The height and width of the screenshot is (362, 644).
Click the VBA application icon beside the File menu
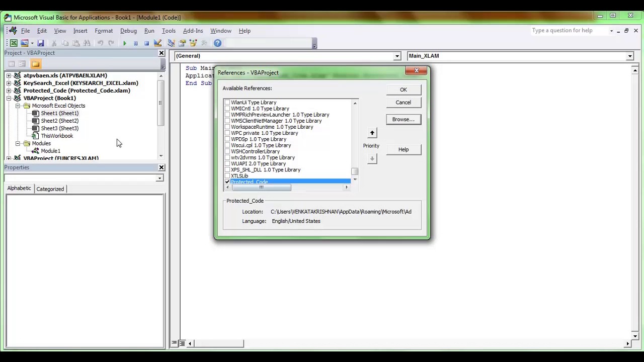13,31
